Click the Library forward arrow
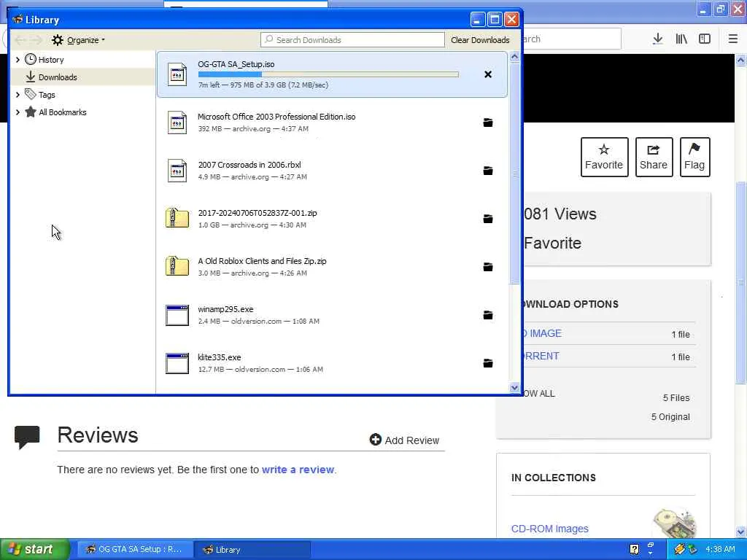Image resolution: width=747 pixels, height=560 pixels. coord(36,40)
